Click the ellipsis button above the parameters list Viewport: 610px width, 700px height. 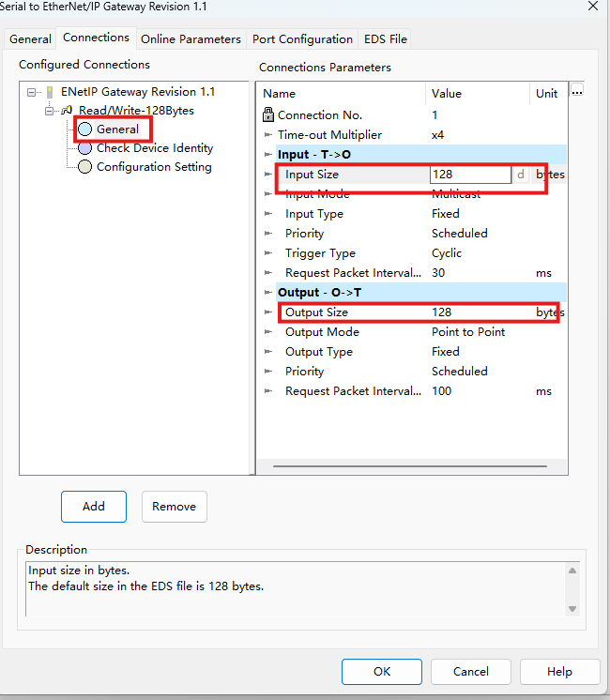click(577, 91)
